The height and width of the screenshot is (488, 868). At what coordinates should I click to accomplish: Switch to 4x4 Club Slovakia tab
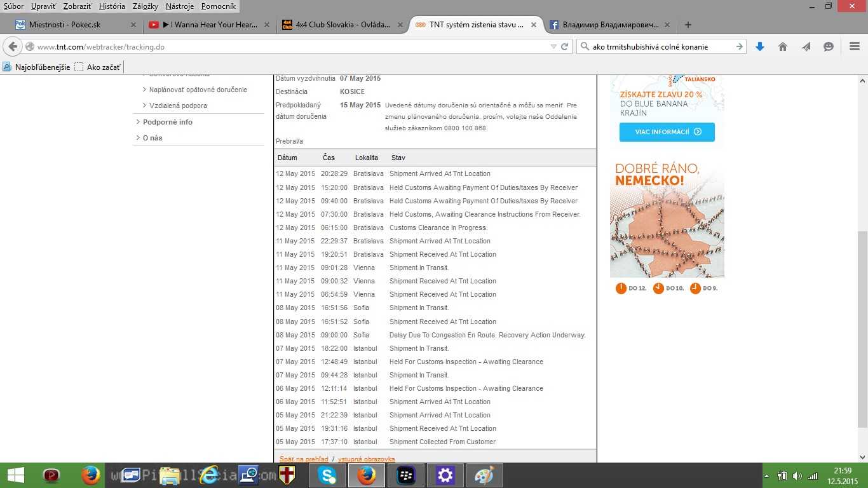pos(343,25)
